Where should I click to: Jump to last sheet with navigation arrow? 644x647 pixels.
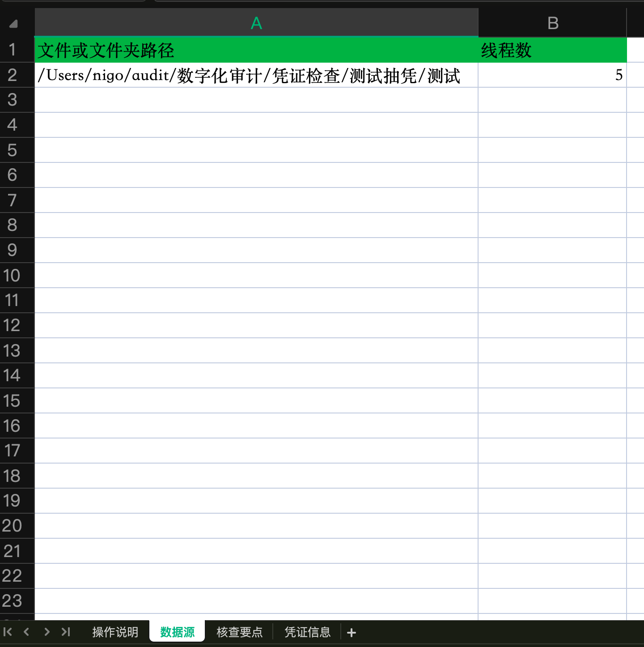(66, 632)
